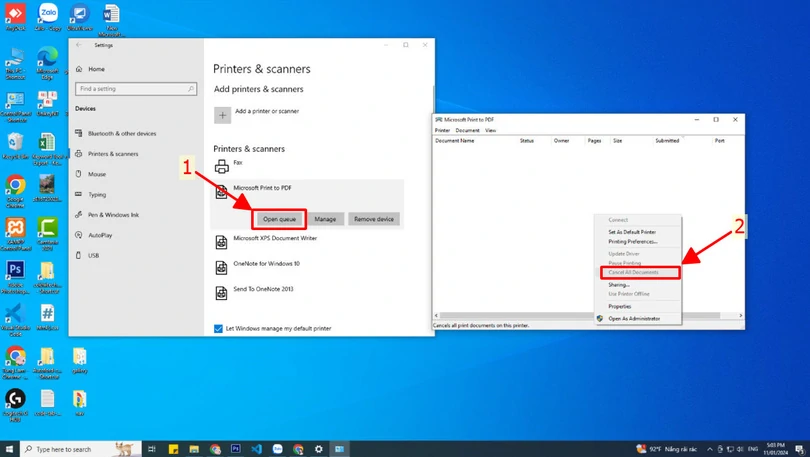Go to Home in Settings sidebar
The height and width of the screenshot is (457, 810).
point(96,69)
